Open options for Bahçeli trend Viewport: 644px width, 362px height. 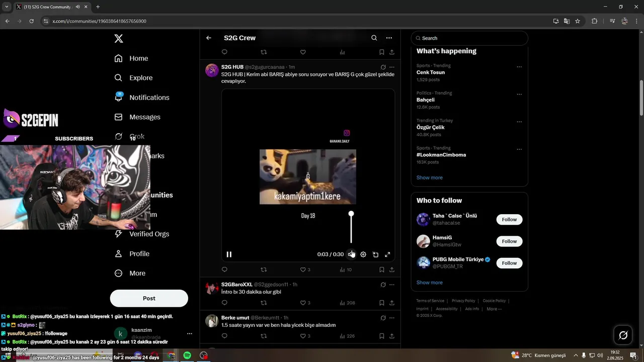click(519, 94)
